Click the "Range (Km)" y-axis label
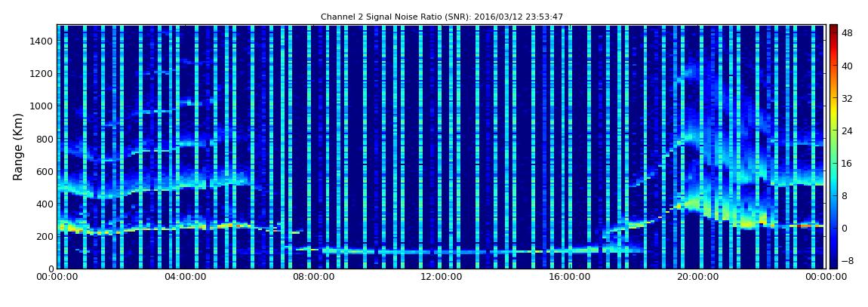This screenshot has height=307, width=868. point(18,146)
